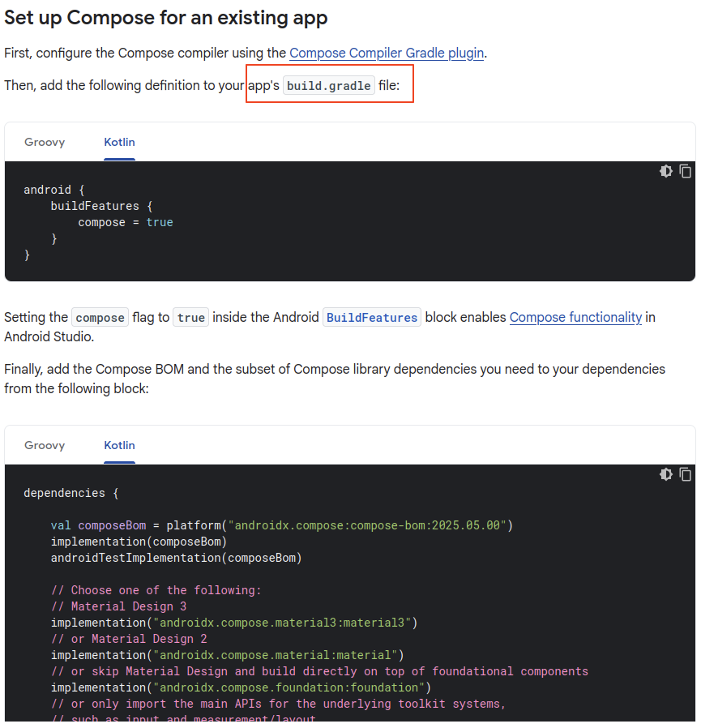
Task: Open the Compose Compiler Gradle plugin link
Action: pos(387,53)
